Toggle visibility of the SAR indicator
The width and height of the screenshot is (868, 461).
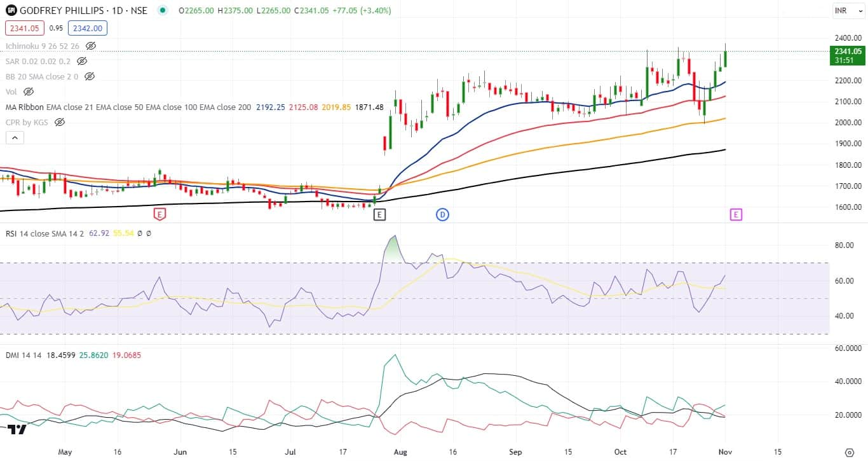click(82, 61)
